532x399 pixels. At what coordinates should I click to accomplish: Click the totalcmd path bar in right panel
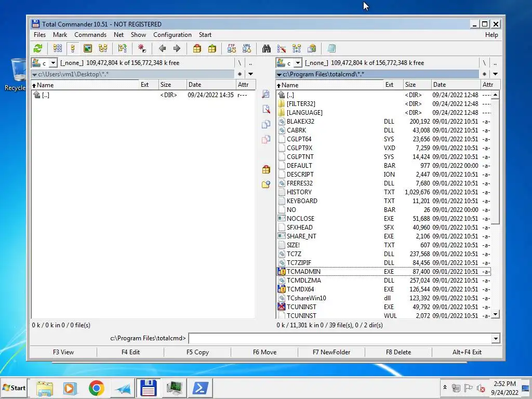[x=377, y=74]
